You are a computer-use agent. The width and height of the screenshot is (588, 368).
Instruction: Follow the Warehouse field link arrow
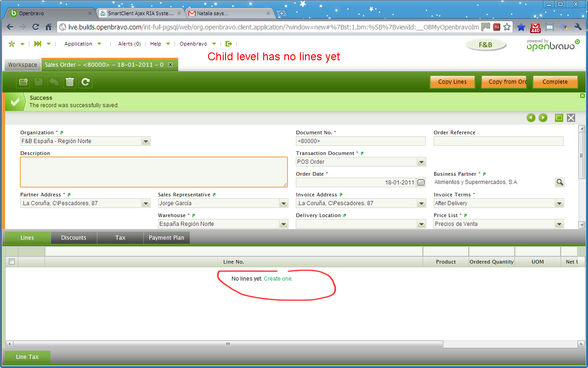pyautogui.click(x=193, y=216)
